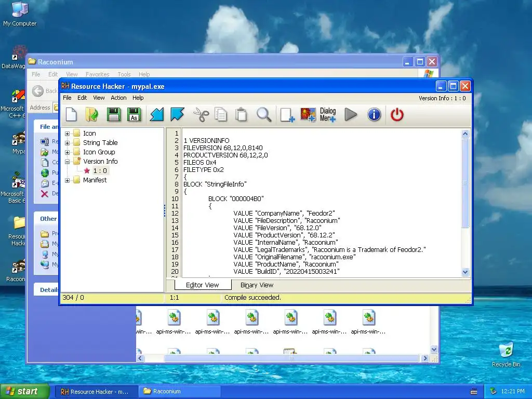The image size is (532, 399).
Task: Click the Dialog Menu insert icon
Action: point(328,115)
